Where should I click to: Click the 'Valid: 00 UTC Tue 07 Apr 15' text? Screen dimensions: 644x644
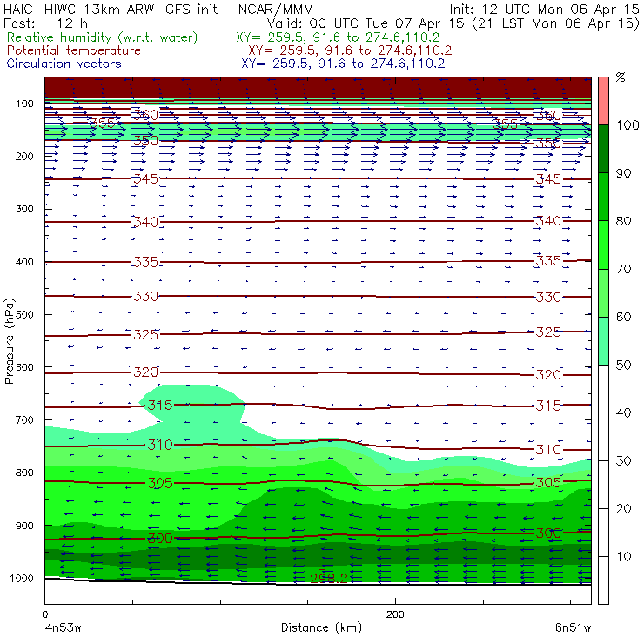(x=366, y=23)
